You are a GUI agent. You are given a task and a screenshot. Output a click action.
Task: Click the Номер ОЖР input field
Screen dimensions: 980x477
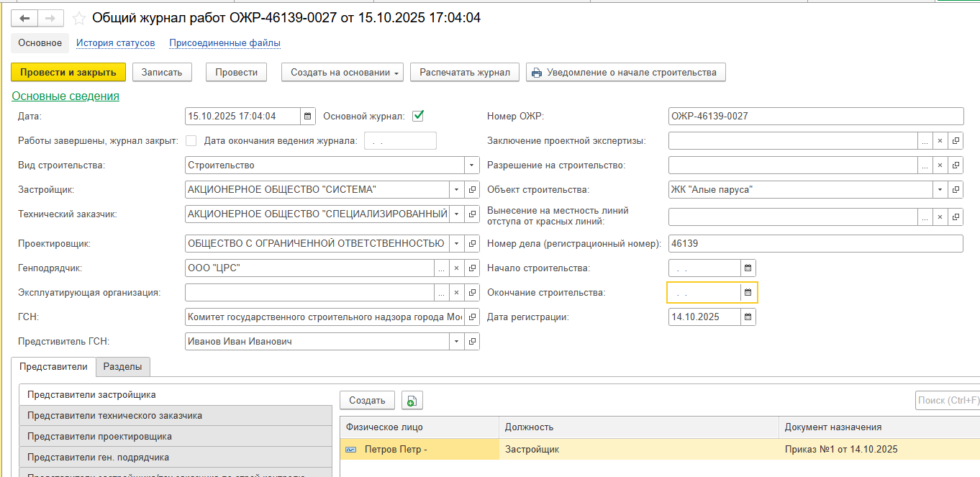[x=815, y=116]
